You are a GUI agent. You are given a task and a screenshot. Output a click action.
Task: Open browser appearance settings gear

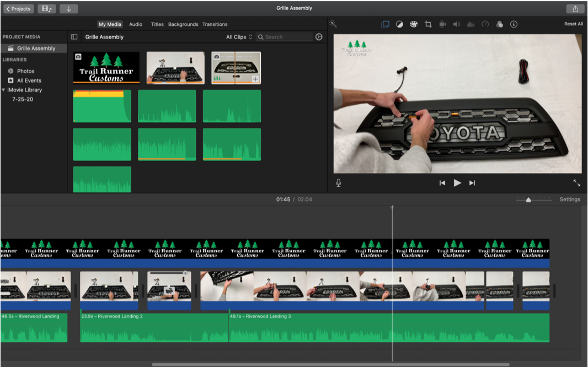pyautogui.click(x=319, y=37)
